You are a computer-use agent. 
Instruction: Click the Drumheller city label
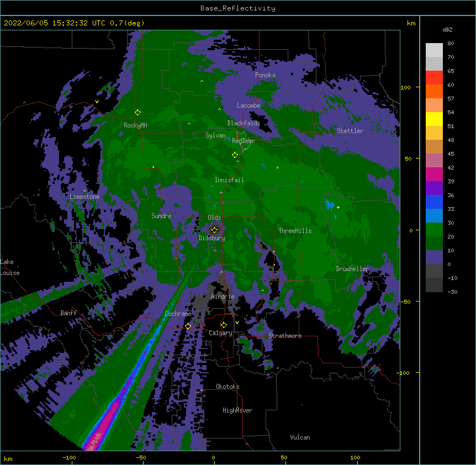pos(352,269)
